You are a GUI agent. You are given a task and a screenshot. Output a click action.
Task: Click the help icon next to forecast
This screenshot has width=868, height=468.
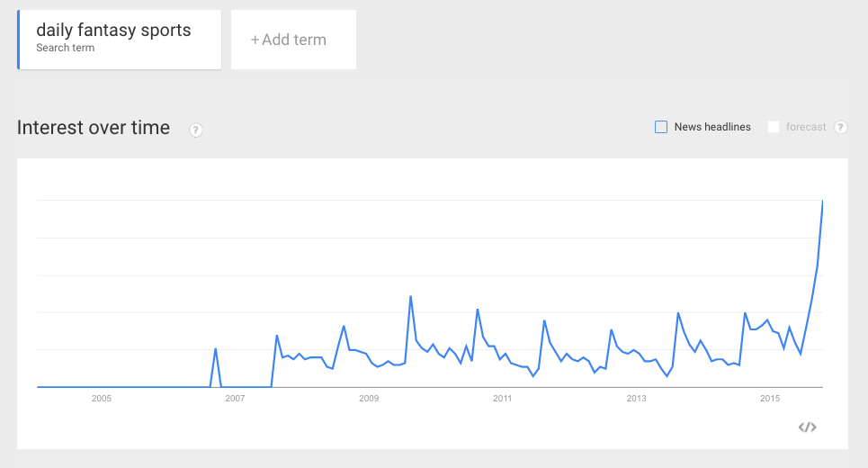pos(840,127)
